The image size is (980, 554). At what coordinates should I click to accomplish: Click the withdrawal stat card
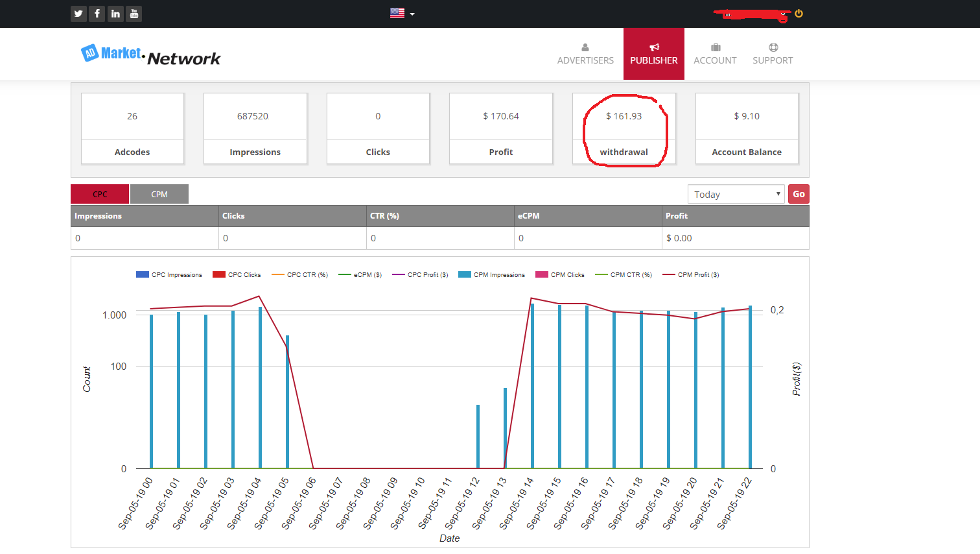(x=624, y=128)
